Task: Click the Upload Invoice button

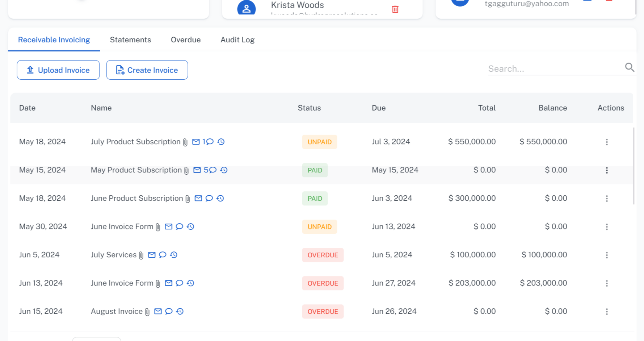Action: 58,70
